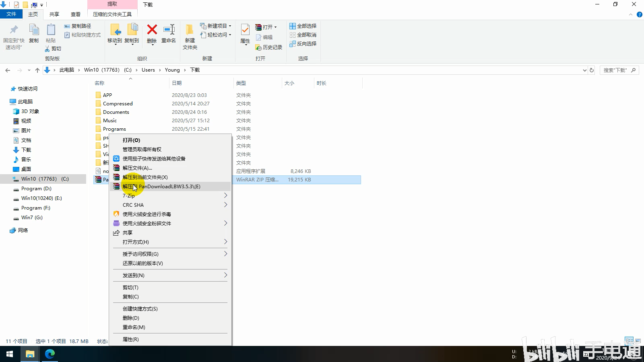
Task: Choose Extract to PanDownloadLBW3.5.3\ (E)
Action: point(171,186)
